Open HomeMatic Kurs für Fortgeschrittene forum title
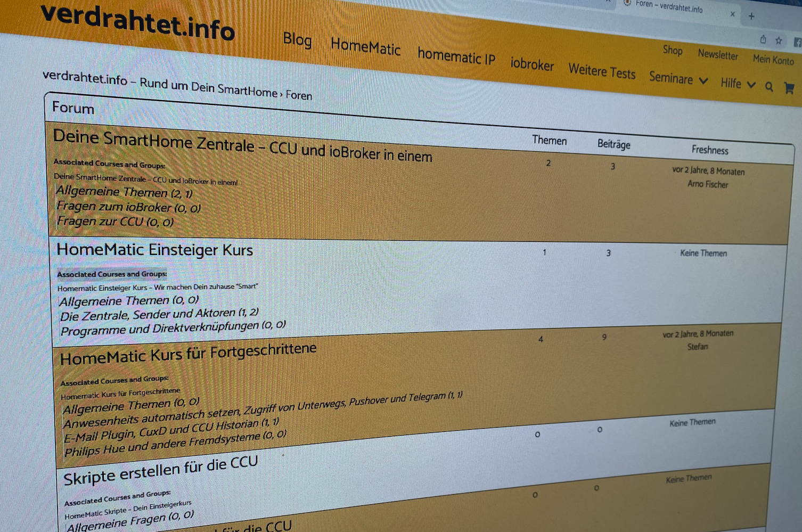802x532 pixels. [x=189, y=354]
